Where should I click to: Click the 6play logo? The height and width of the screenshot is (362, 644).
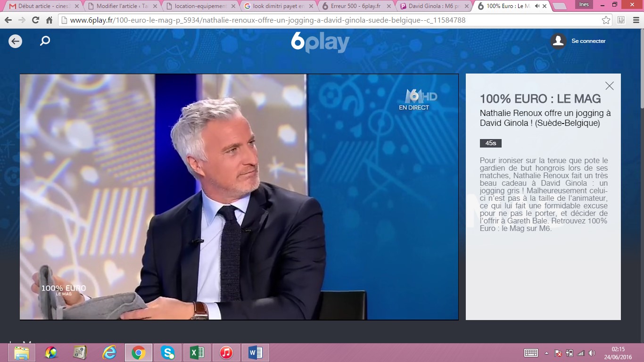tap(320, 42)
